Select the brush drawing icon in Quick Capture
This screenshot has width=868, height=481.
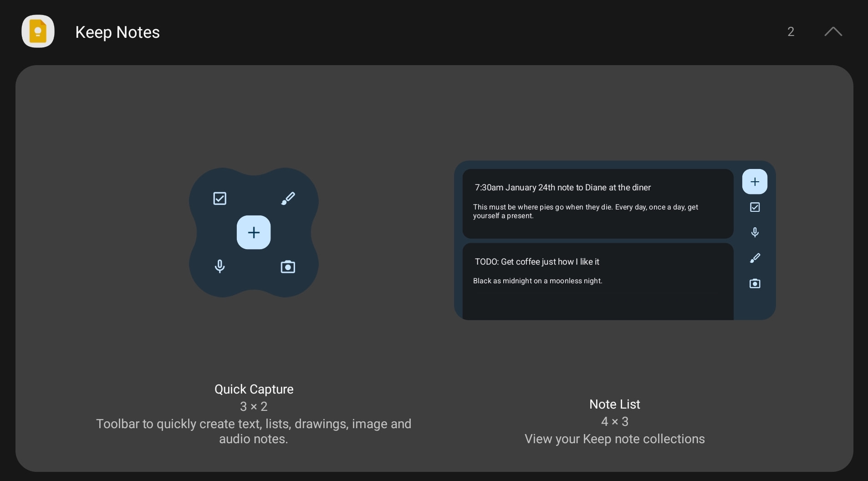pyautogui.click(x=288, y=199)
